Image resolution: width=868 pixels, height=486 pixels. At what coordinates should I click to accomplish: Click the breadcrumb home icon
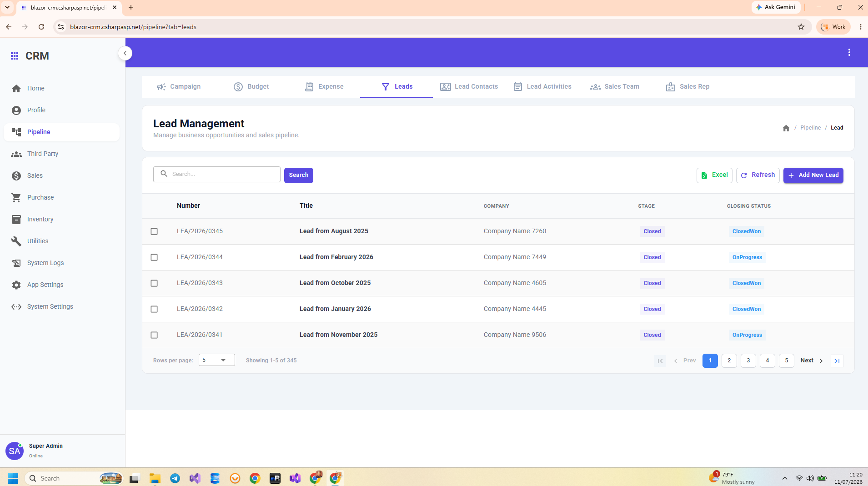[x=786, y=128]
